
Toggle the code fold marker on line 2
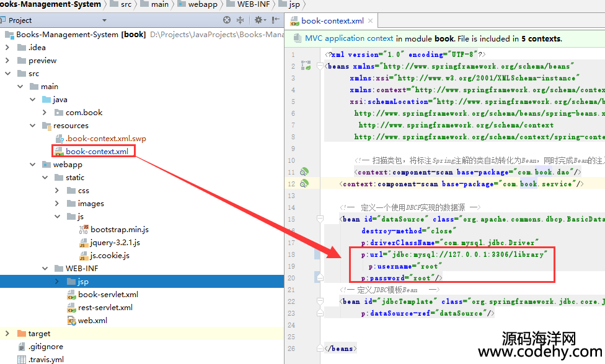pyautogui.click(x=320, y=66)
